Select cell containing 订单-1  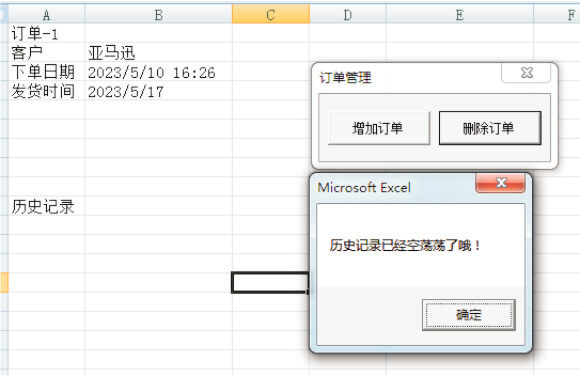pyautogui.click(x=47, y=33)
